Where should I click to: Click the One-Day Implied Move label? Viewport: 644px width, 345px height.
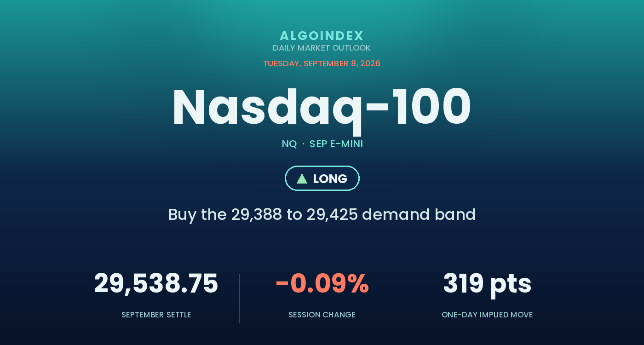pos(487,315)
